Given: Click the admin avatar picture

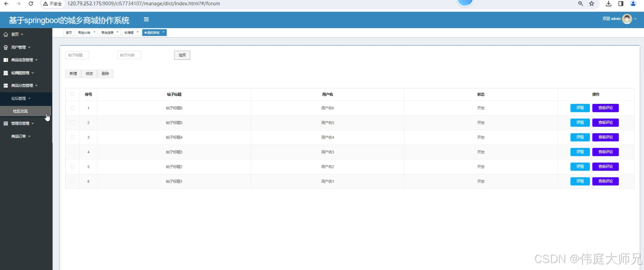Looking at the screenshot, I should pos(627,19).
